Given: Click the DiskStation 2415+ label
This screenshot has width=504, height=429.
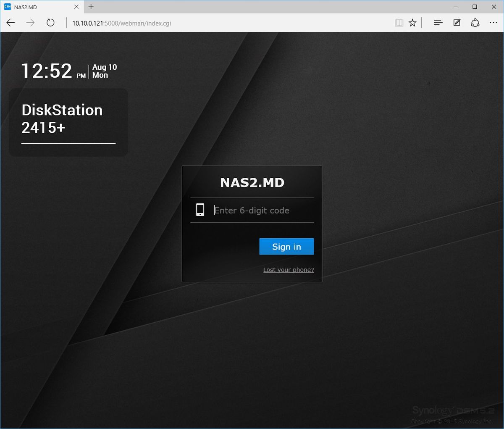Looking at the screenshot, I should [x=62, y=118].
